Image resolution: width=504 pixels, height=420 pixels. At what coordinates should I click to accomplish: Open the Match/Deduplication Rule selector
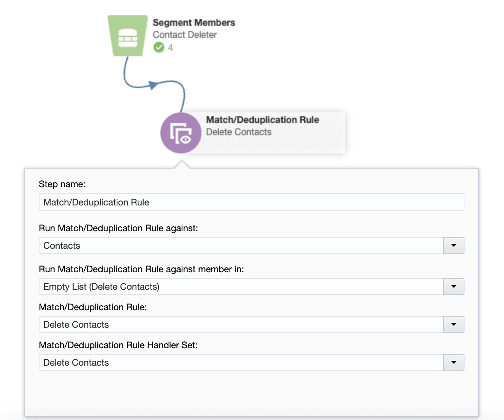click(x=453, y=324)
